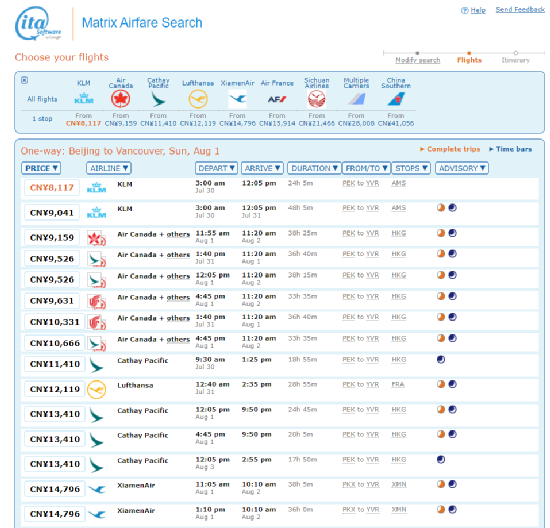Click 'others' link in CNY9,159 row
This screenshot has width=550, height=528.
tap(178, 234)
